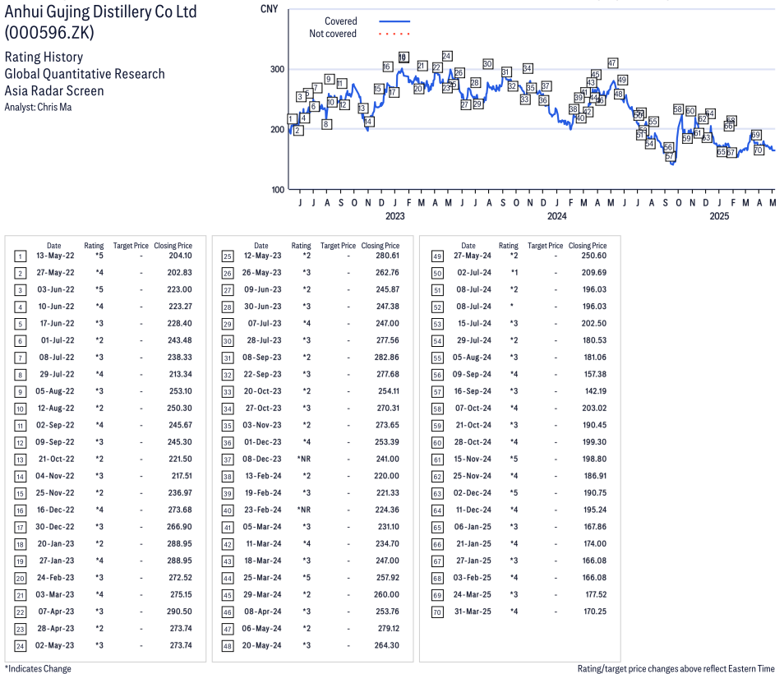Select the 27-May-24 date cell
Screen dimensions: 784x674
click(x=473, y=256)
